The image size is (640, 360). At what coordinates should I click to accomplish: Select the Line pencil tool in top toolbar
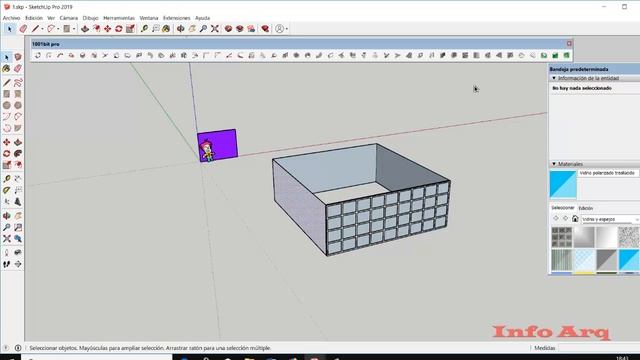point(36,29)
